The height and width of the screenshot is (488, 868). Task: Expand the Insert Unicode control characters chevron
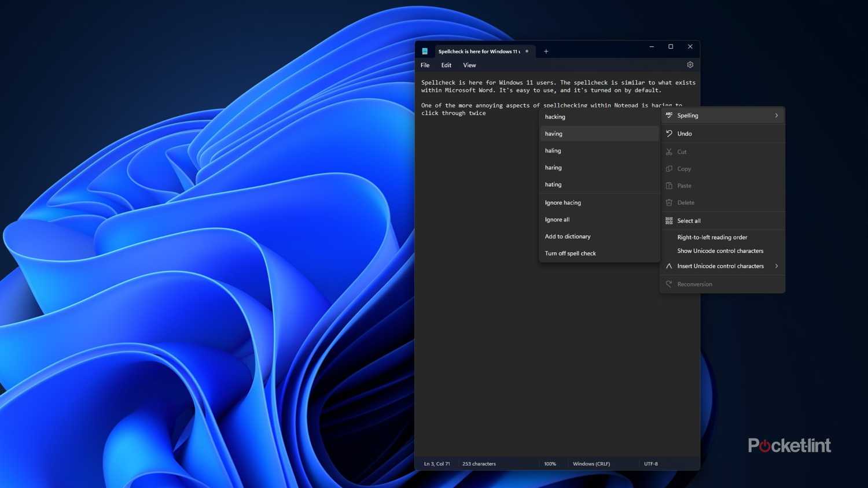776,266
